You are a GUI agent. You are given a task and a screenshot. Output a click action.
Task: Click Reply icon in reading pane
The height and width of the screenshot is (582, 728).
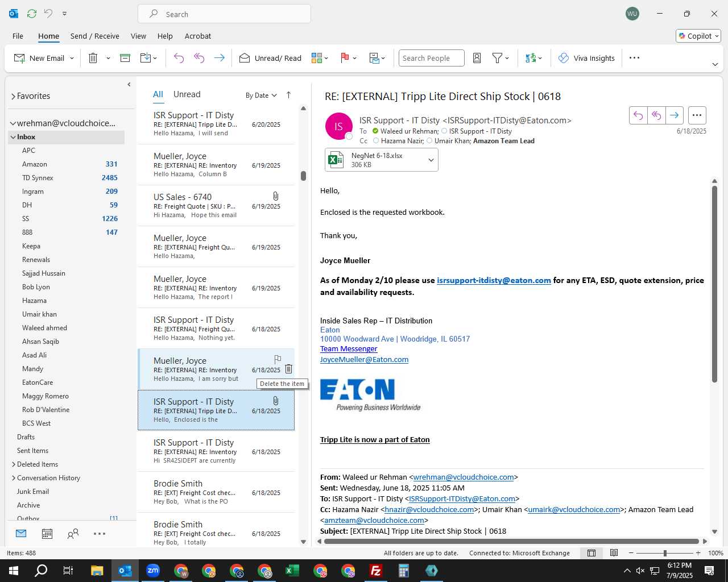(638, 115)
